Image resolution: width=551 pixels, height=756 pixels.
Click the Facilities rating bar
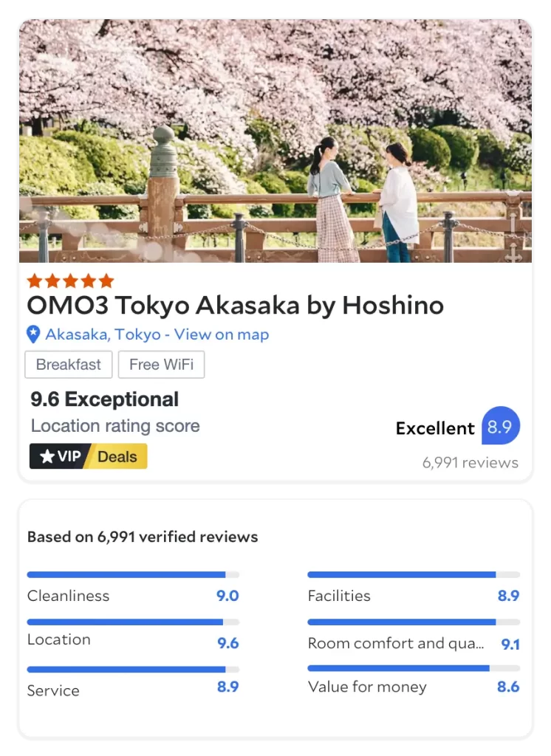413,574
